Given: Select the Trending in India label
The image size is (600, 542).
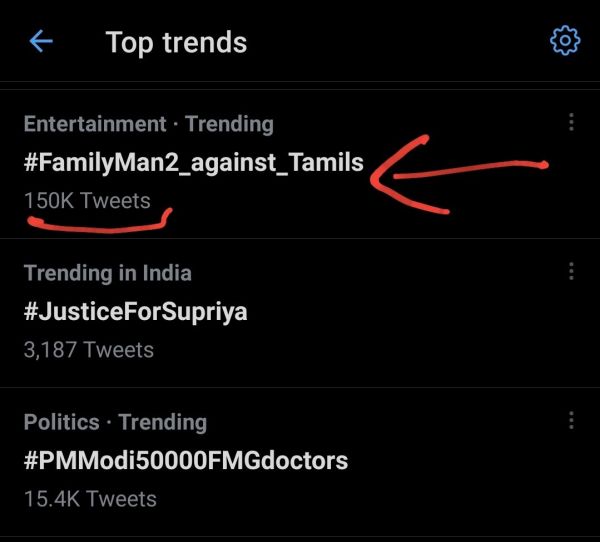Looking at the screenshot, I should [108, 273].
